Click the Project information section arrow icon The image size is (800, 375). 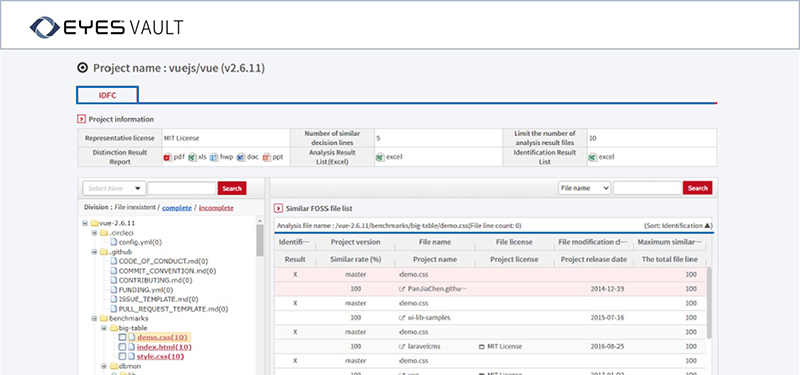pos(81,119)
